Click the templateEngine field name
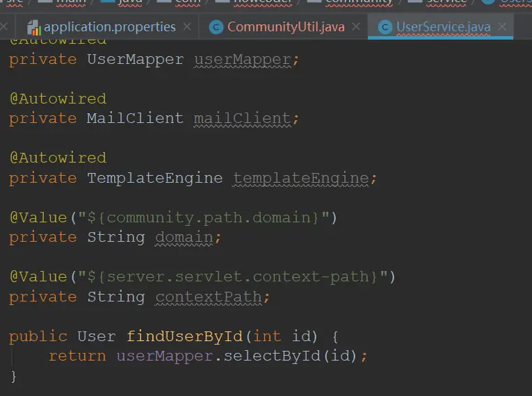The width and height of the screenshot is (532, 396). pos(300,178)
